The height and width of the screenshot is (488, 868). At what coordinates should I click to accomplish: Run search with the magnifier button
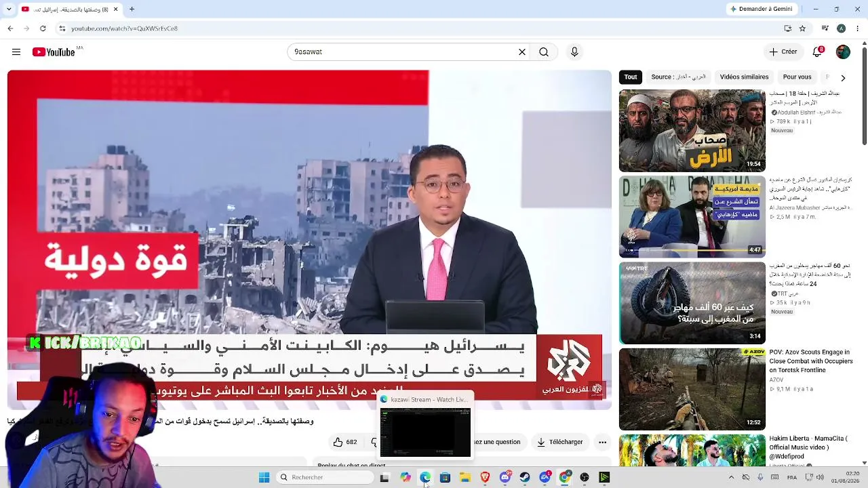click(x=544, y=52)
